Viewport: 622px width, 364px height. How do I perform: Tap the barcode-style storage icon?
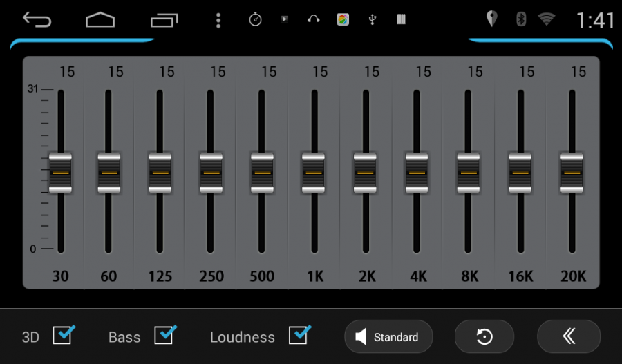pos(401,19)
